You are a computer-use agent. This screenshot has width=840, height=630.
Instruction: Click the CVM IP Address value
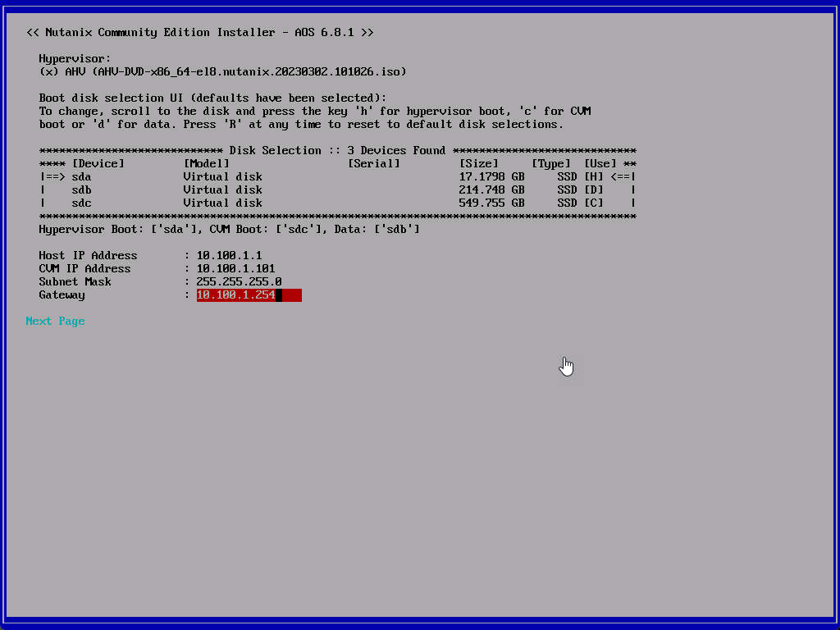235,268
